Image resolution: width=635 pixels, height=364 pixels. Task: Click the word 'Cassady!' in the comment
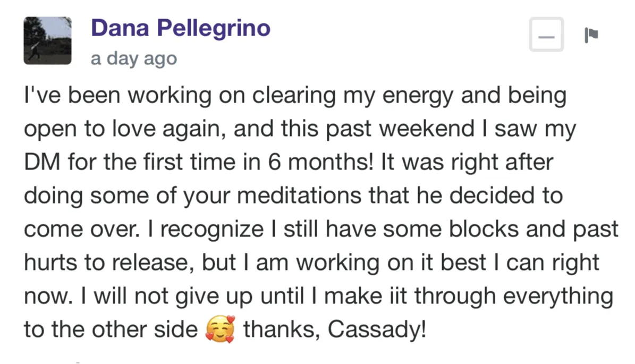coord(377,330)
